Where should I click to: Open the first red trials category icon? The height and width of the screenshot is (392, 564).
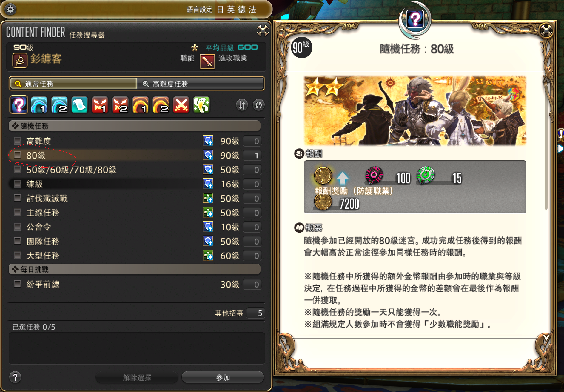click(x=100, y=105)
